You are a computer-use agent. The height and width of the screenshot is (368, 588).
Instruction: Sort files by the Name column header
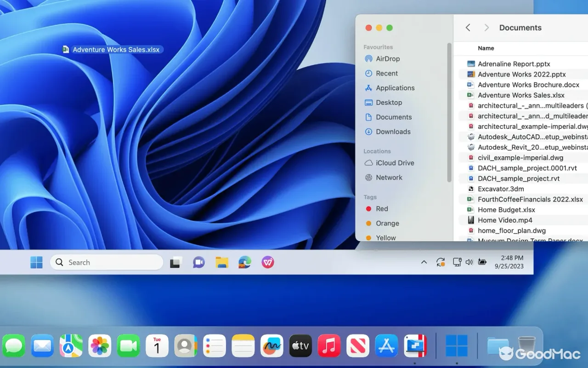tap(486, 48)
